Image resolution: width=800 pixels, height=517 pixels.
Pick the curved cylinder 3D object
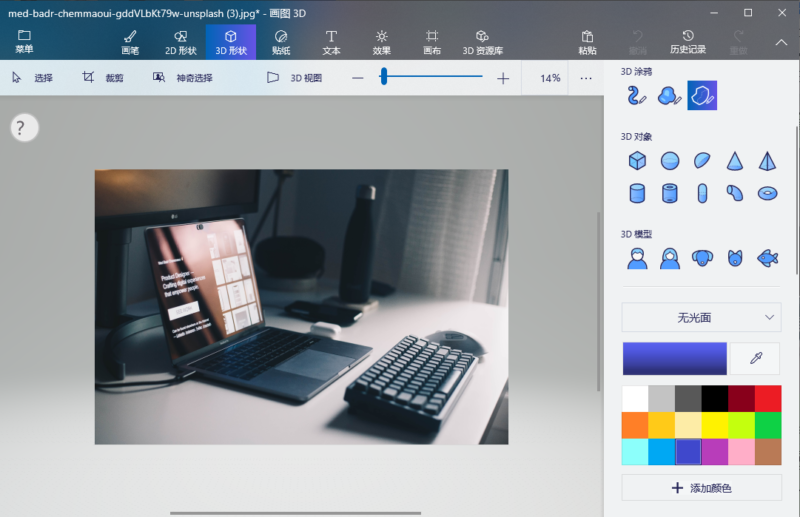(735, 193)
